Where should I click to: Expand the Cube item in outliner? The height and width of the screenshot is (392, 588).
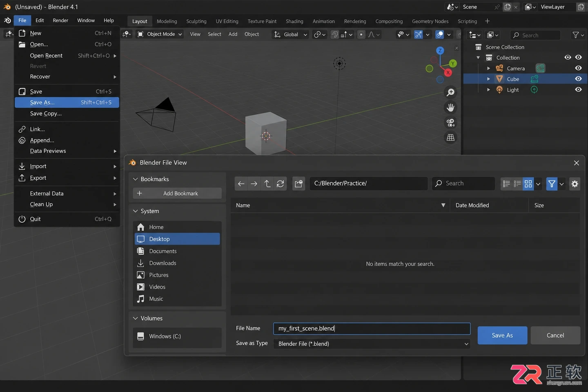pos(488,79)
